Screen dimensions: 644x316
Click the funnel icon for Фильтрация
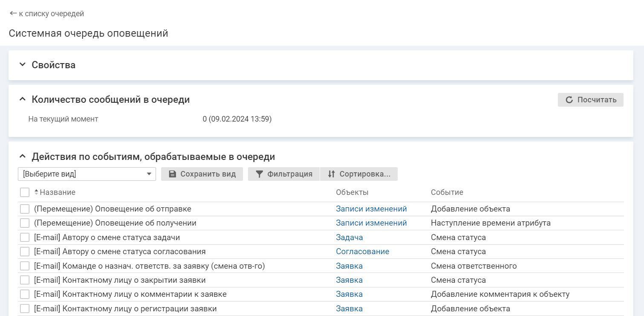click(x=259, y=174)
